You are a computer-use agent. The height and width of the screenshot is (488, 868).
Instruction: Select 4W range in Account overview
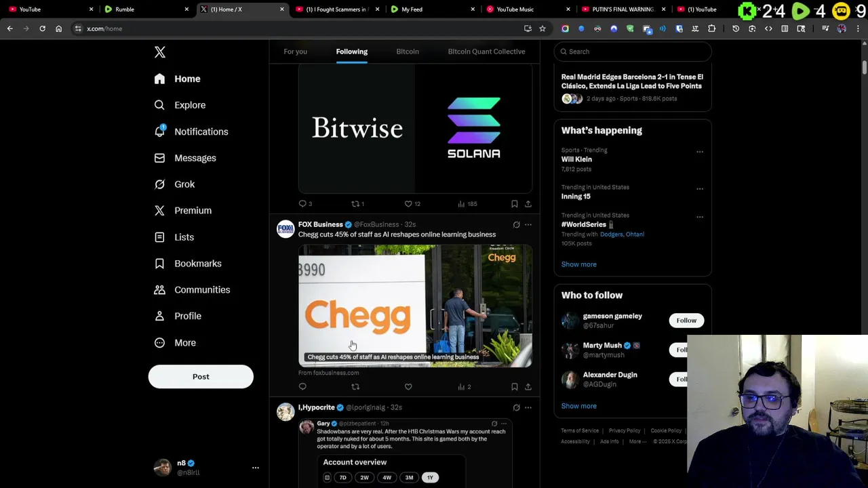(387, 478)
